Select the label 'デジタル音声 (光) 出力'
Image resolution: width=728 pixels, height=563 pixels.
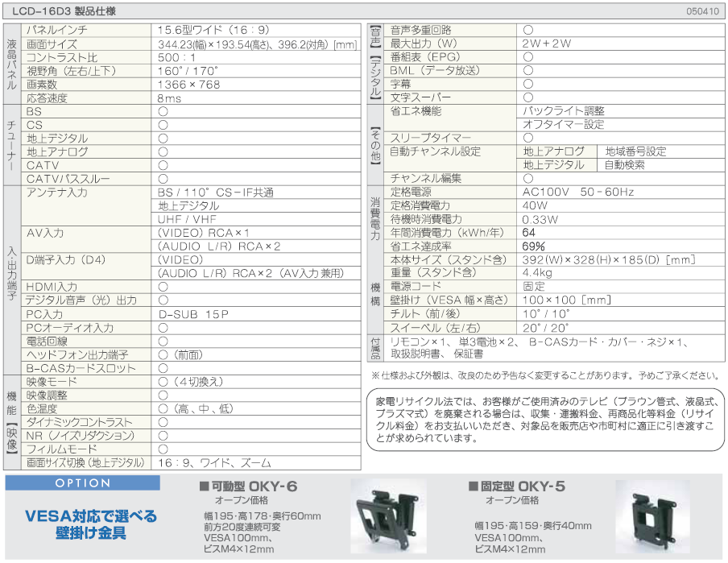coord(81,300)
